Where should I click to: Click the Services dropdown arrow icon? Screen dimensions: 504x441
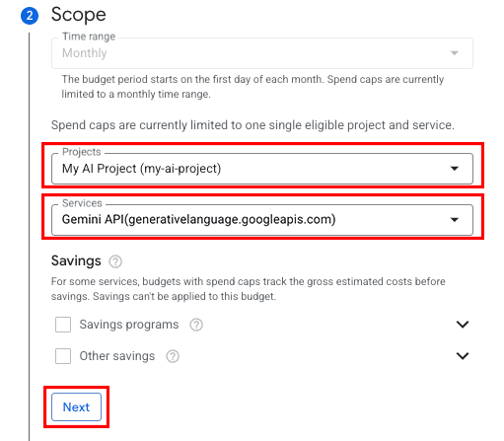tap(455, 220)
